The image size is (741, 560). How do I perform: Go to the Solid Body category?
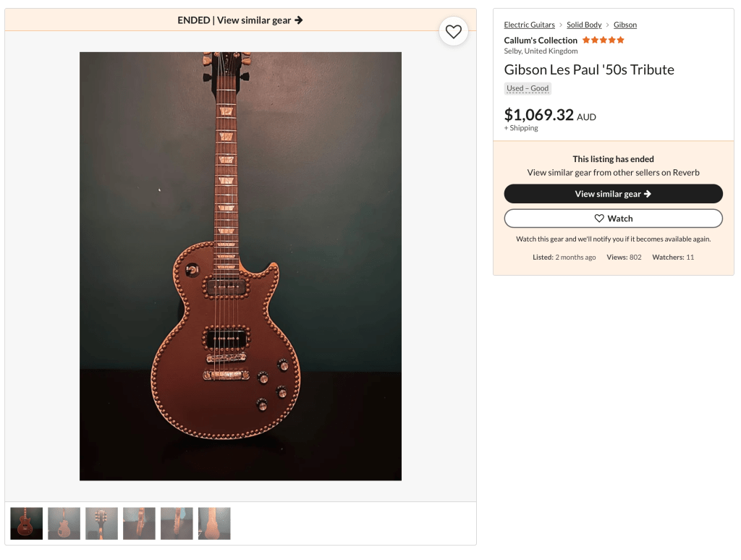(584, 25)
